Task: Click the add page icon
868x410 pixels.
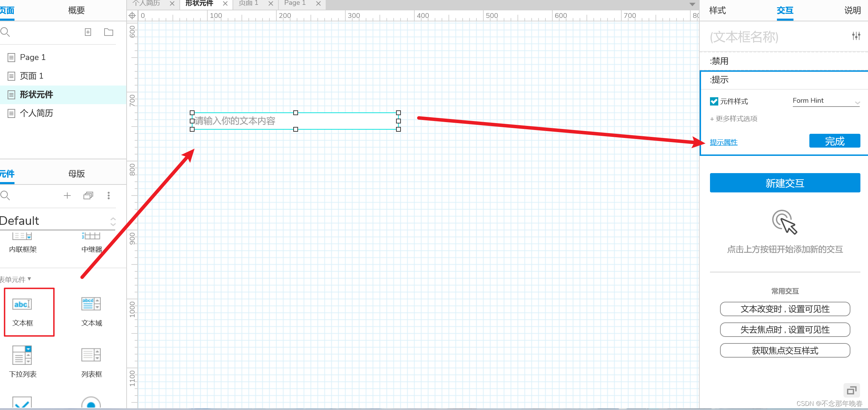Action: [88, 32]
